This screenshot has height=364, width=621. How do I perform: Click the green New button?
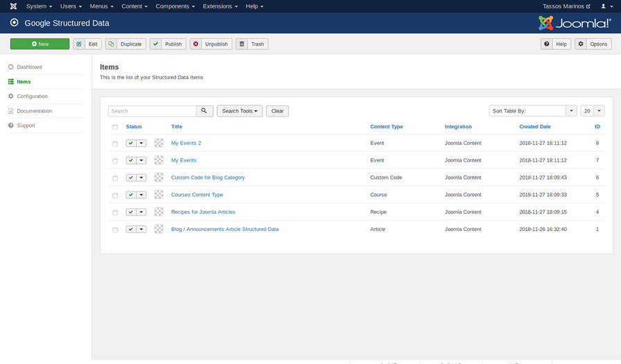click(40, 44)
